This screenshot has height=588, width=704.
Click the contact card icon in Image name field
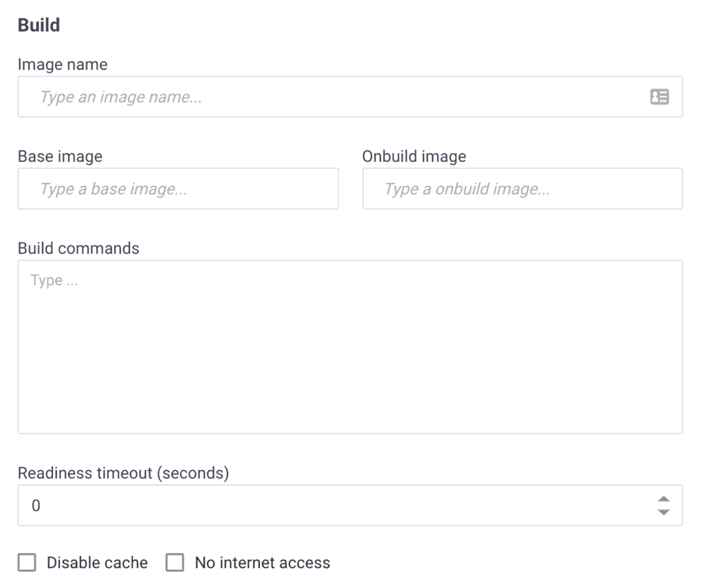point(659,97)
